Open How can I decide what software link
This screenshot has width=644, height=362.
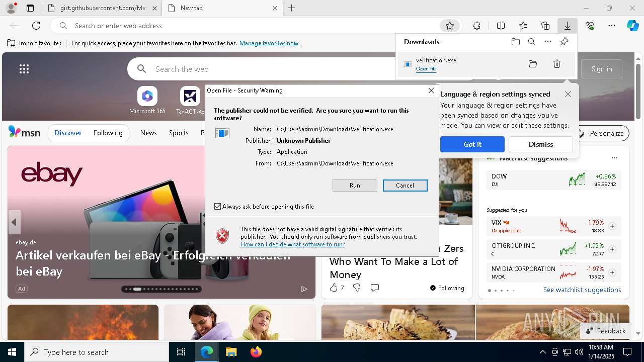click(293, 244)
